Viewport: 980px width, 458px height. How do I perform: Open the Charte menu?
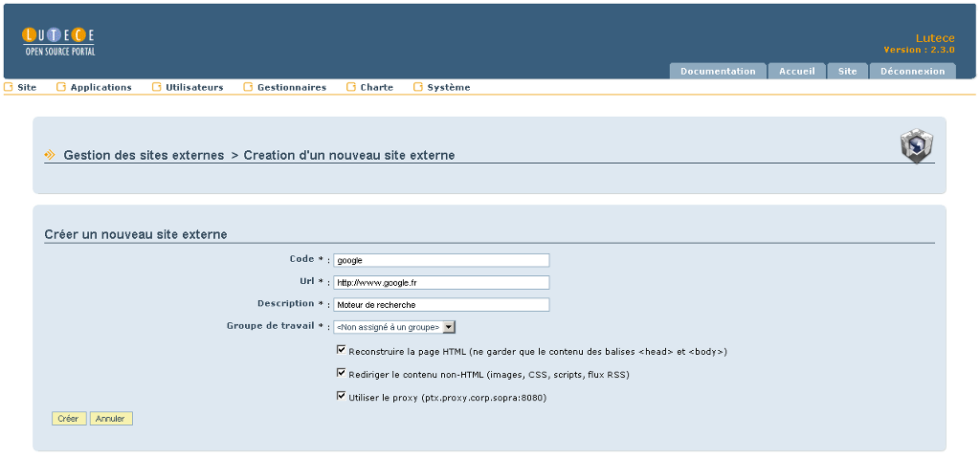click(377, 87)
